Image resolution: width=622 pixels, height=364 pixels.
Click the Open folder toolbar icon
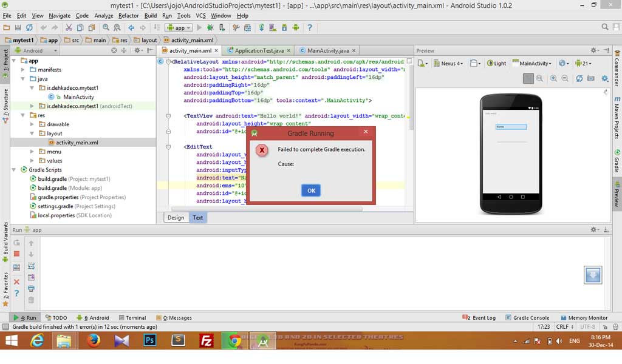[x=6, y=28]
